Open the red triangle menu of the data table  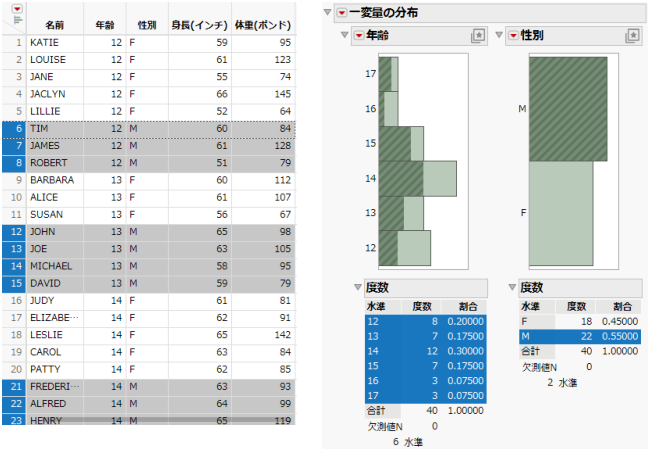17,9
